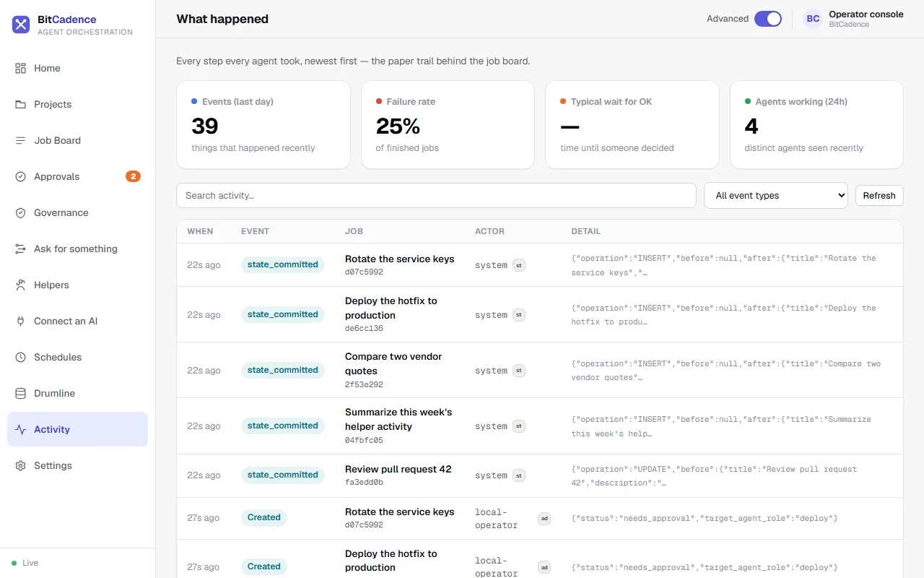Open the Operator console account menu

(853, 19)
